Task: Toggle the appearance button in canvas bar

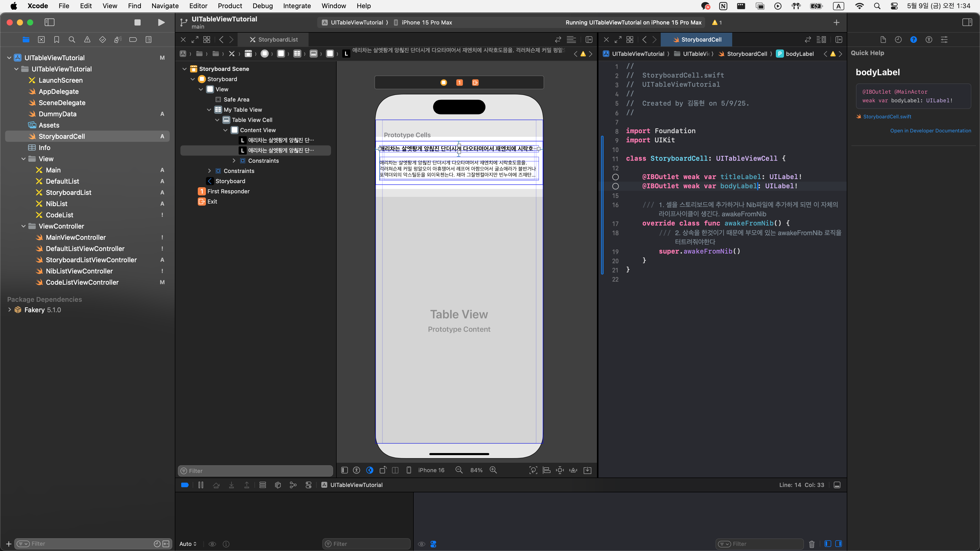Action: [x=370, y=470]
